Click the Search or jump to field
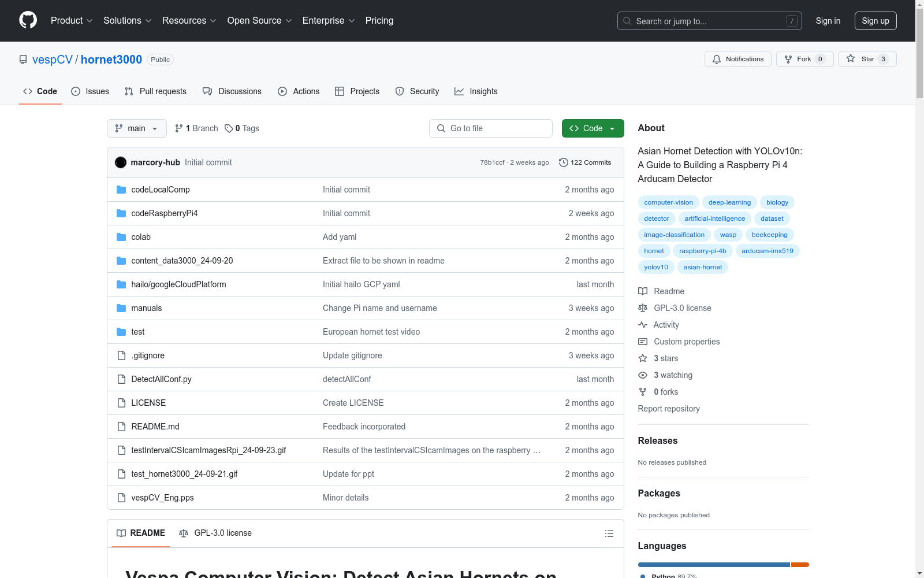 pos(710,21)
